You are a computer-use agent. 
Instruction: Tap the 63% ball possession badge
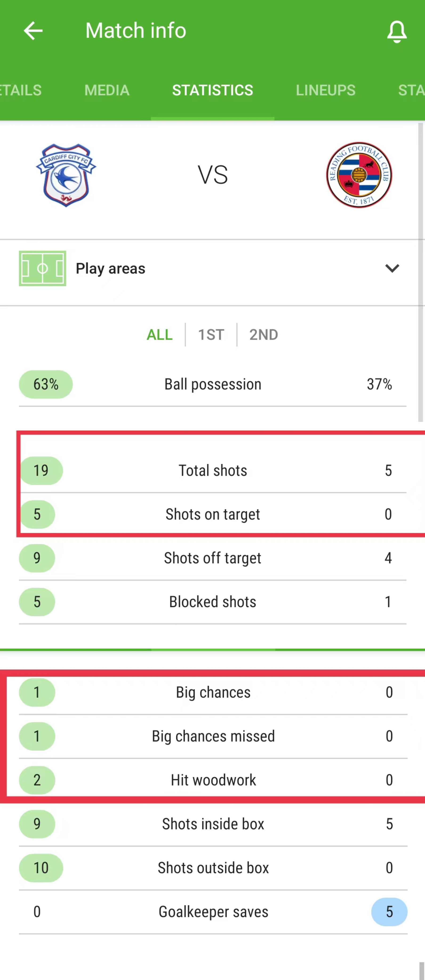coord(46,384)
